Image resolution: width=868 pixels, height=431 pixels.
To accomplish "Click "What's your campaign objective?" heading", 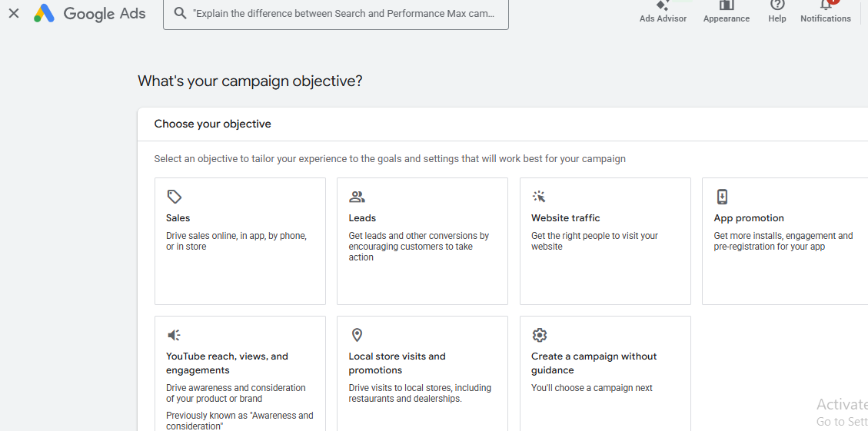I will [x=250, y=81].
